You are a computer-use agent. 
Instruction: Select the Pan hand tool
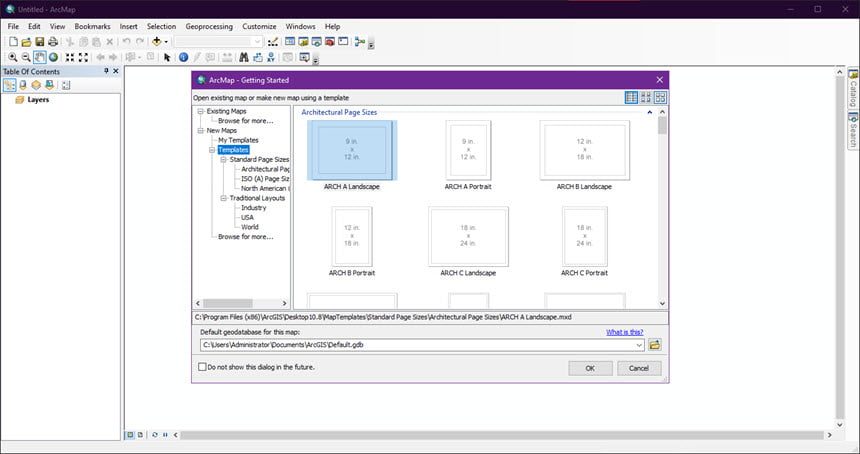[39, 57]
